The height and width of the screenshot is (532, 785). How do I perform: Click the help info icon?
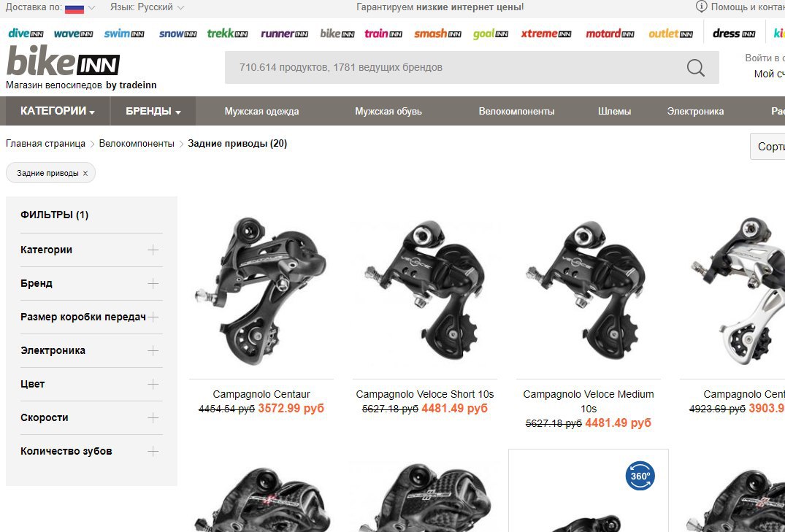702,7
